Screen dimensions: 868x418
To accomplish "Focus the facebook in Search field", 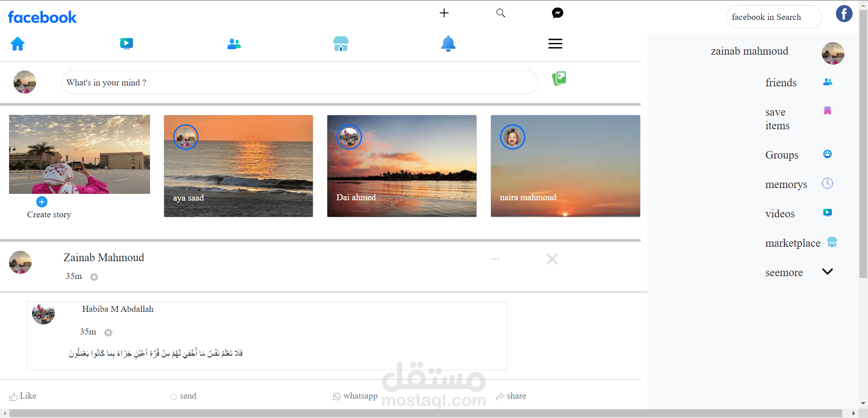I will [774, 17].
